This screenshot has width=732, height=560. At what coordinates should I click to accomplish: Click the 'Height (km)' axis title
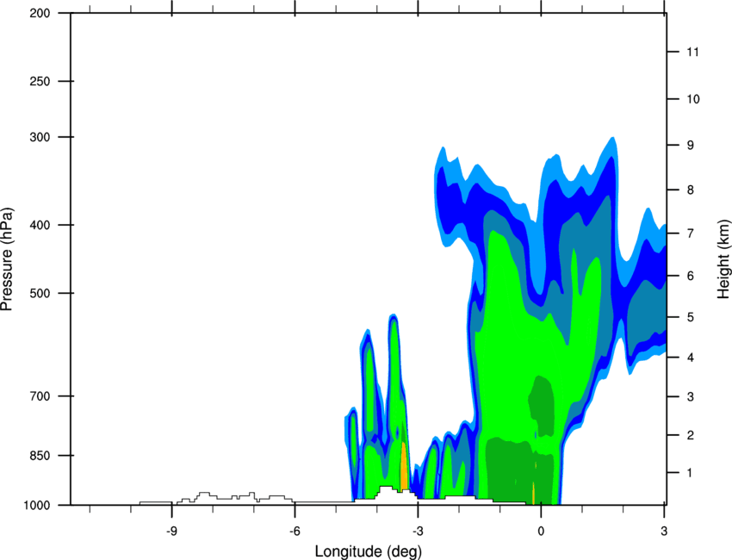[x=723, y=259]
